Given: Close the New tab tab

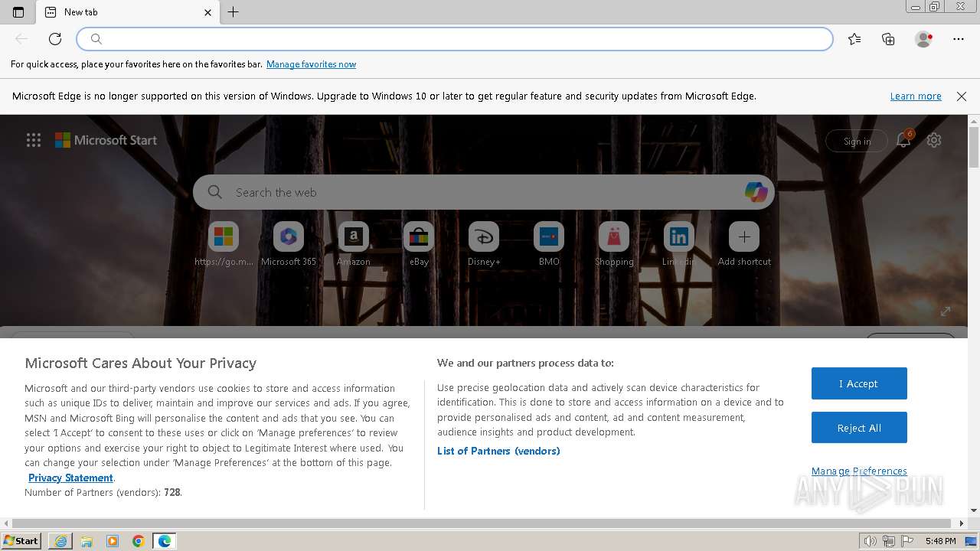Looking at the screenshot, I should [x=207, y=12].
